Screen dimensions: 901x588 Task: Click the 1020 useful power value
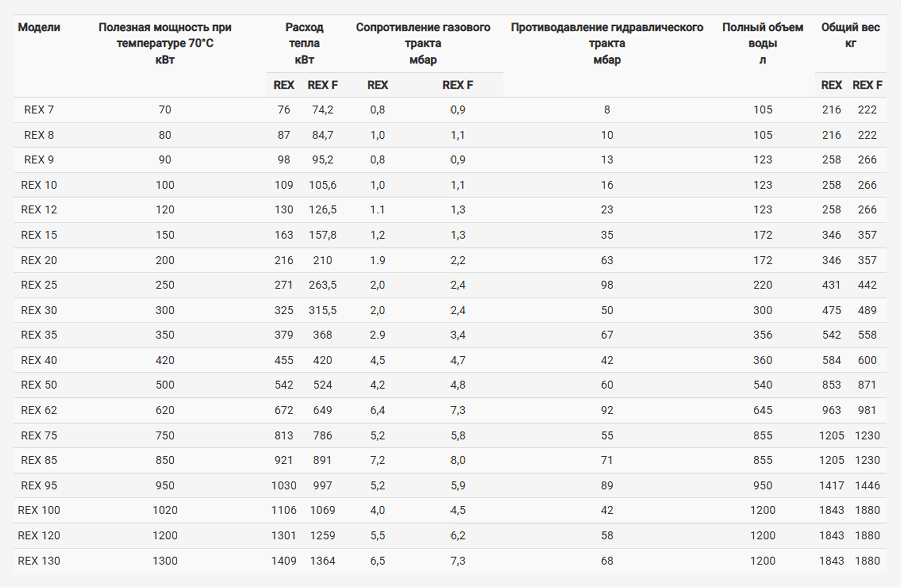(165, 510)
